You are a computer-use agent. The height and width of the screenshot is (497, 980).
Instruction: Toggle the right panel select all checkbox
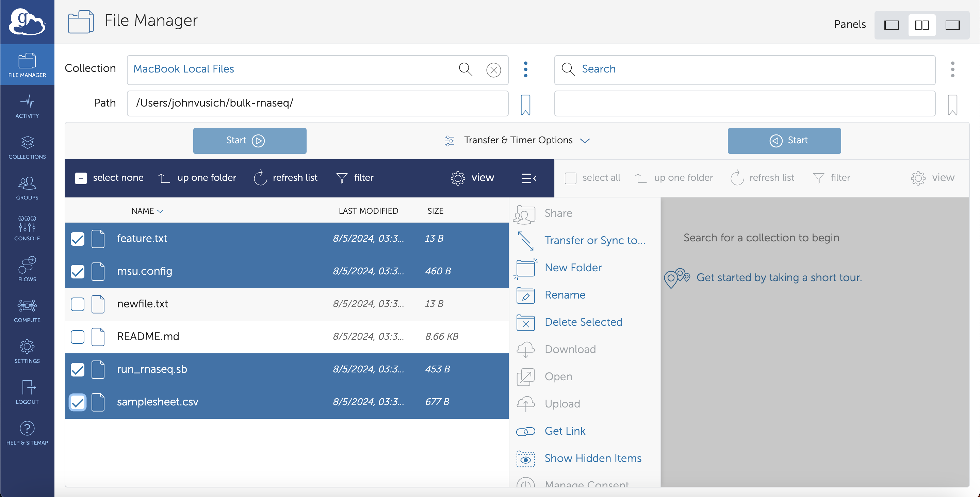click(x=570, y=178)
